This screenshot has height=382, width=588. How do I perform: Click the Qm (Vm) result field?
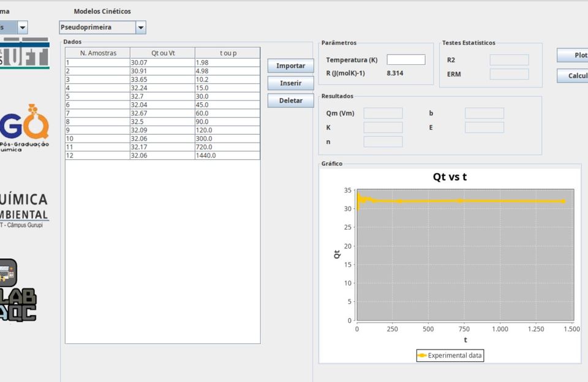[x=383, y=113]
